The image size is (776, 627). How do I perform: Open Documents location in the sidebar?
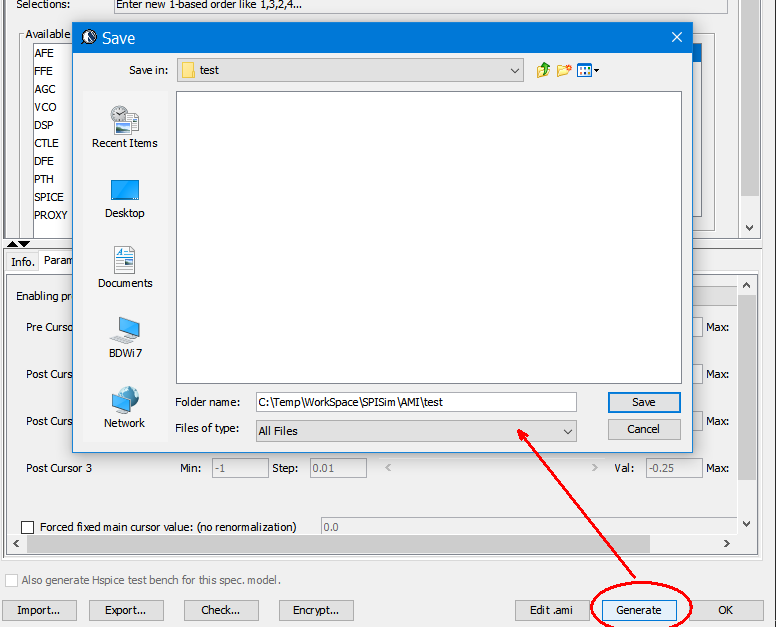pos(124,268)
